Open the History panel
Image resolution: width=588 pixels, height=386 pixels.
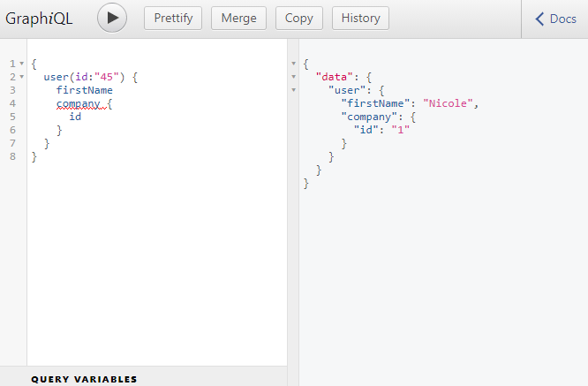click(360, 19)
